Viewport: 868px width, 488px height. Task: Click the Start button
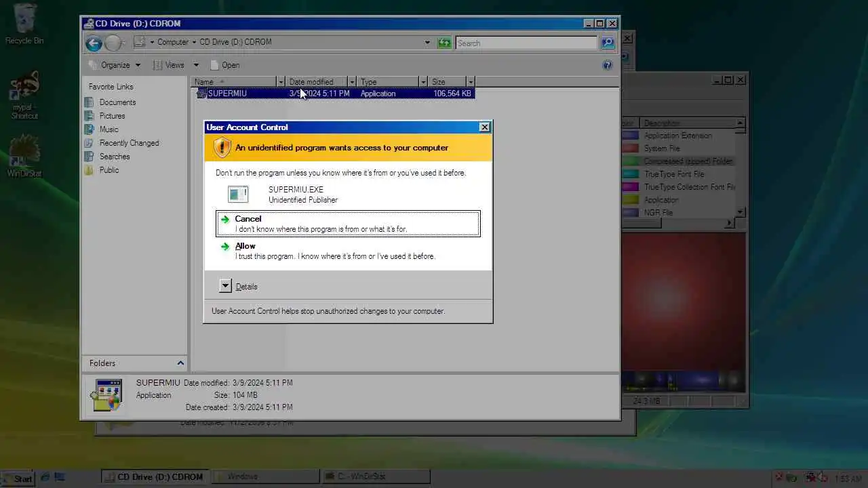coord(17,478)
